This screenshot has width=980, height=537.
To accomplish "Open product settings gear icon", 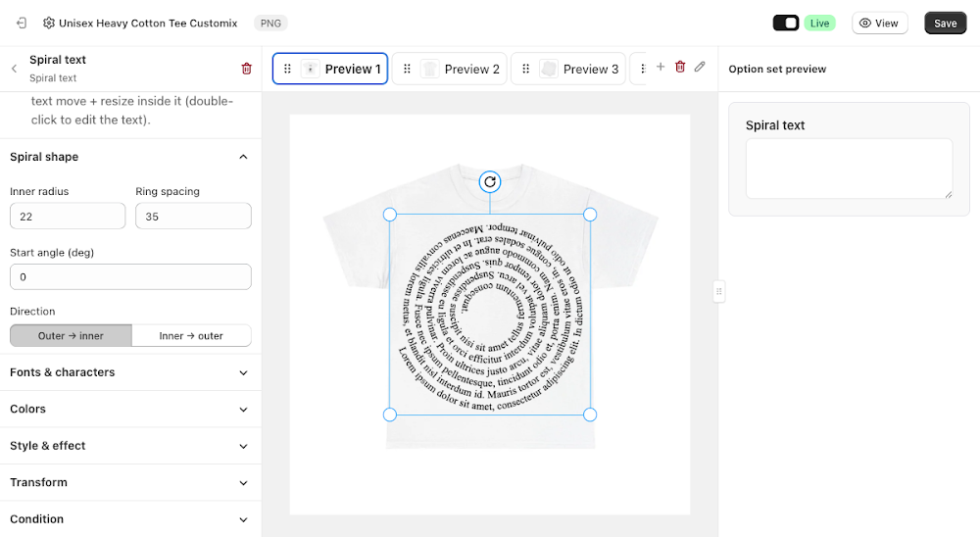I will [x=49, y=24].
